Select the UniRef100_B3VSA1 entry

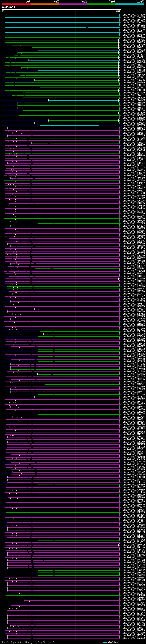tap(134, 77)
